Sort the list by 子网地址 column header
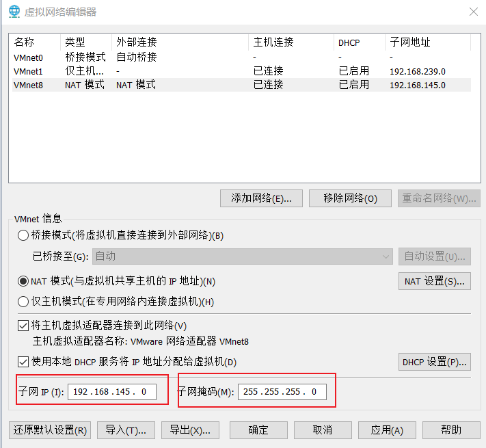The width and height of the screenshot is (486, 448). [x=427, y=42]
